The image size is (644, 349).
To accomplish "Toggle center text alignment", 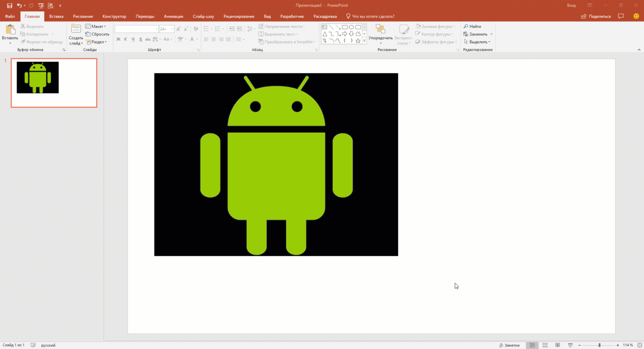I will pyautogui.click(x=214, y=39).
